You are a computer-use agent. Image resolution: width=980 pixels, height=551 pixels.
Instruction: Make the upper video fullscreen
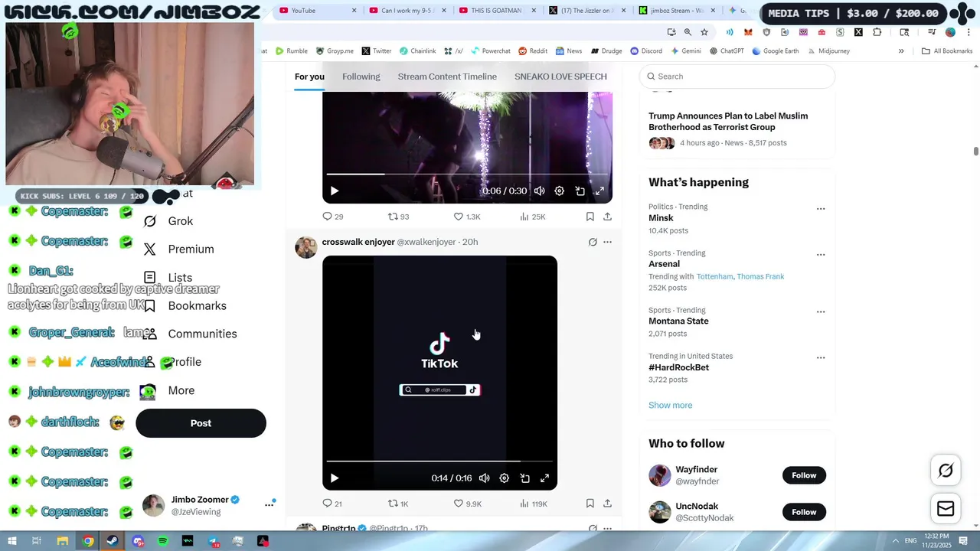[600, 191]
